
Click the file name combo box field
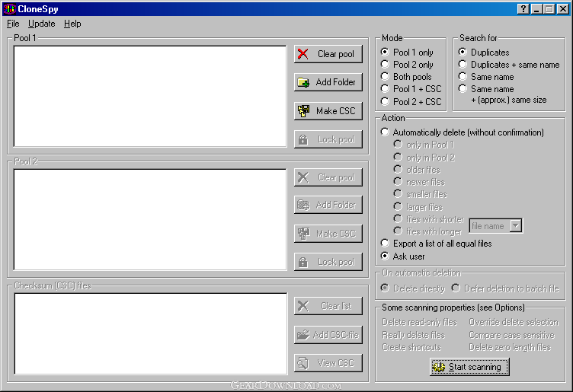pos(495,225)
